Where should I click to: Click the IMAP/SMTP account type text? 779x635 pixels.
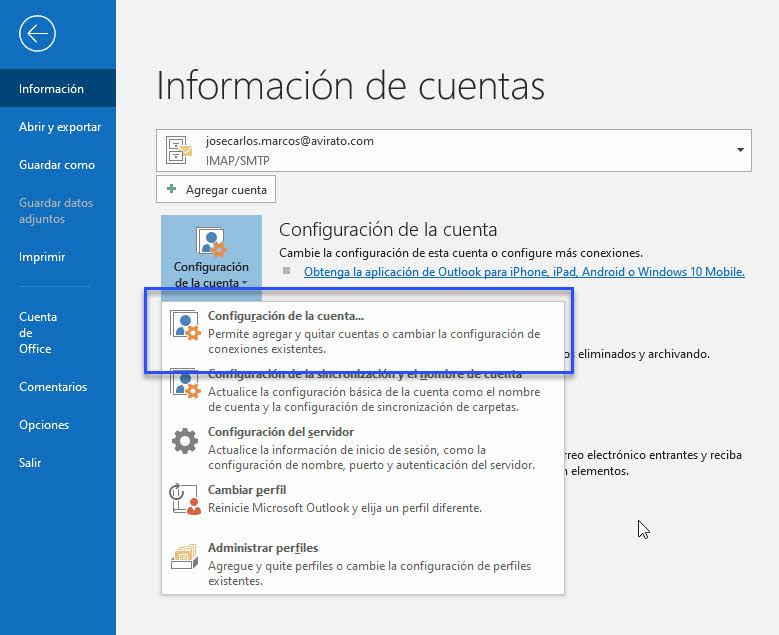pyautogui.click(x=237, y=160)
